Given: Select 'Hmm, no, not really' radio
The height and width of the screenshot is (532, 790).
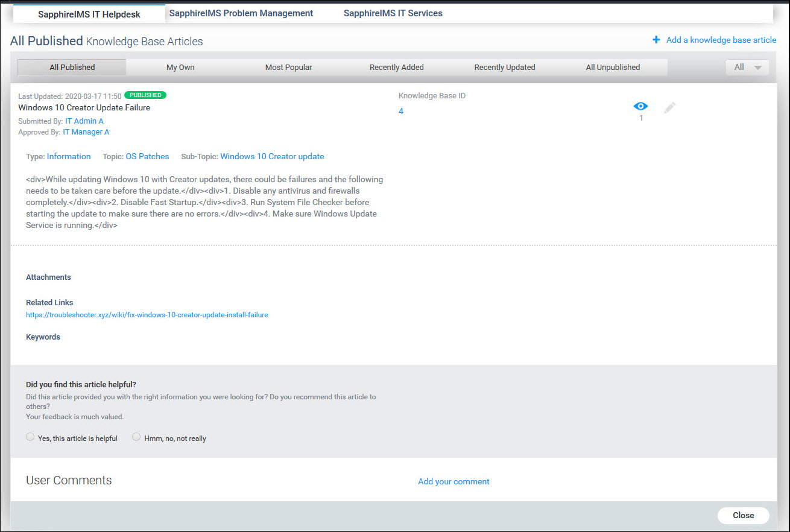Looking at the screenshot, I should [136, 437].
